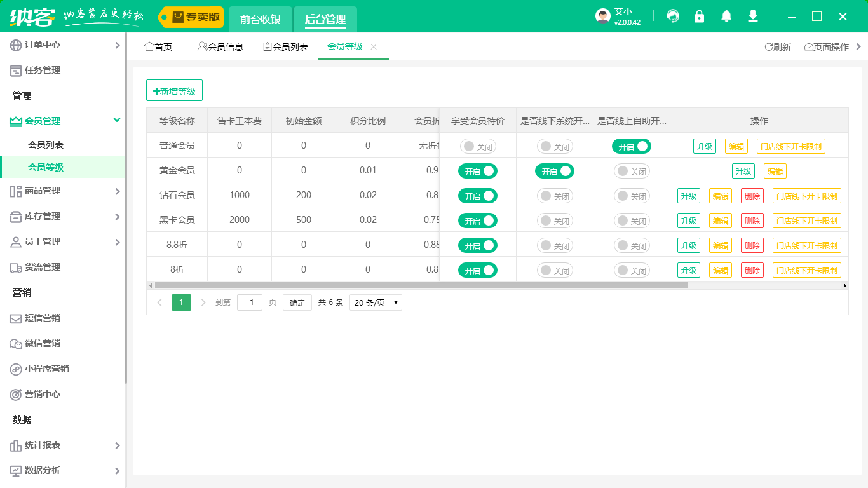Open 货流管理 in the sidebar
This screenshot has height=488, width=868.
(x=42, y=267)
